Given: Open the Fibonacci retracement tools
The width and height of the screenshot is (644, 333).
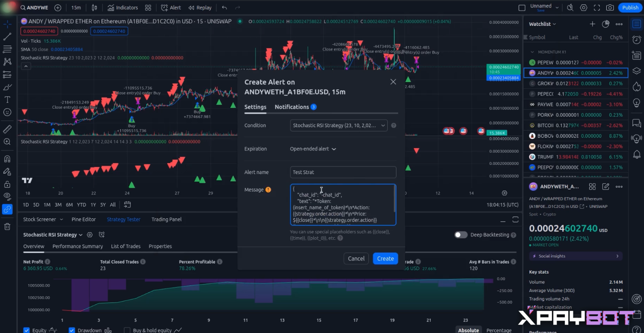Looking at the screenshot, I should pyautogui.click(x=7, y=49).
